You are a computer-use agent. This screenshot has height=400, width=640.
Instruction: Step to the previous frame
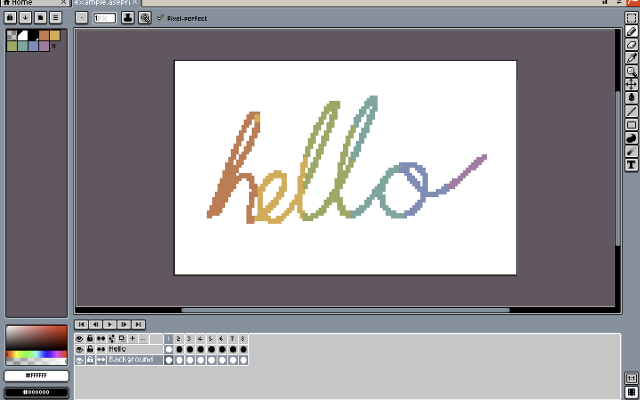(96, 324)
